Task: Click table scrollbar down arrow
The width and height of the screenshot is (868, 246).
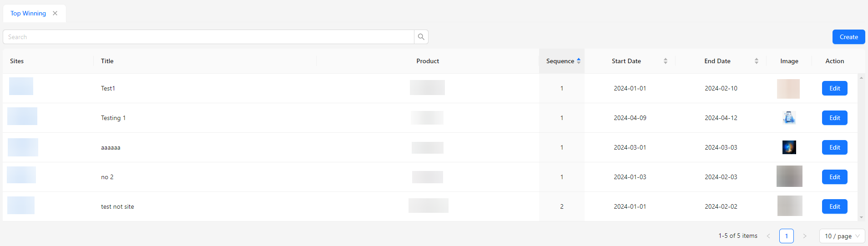Action: click(861, 217)
